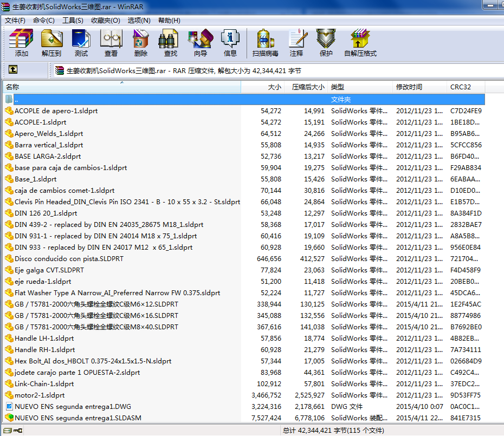504x436 pixels.
Task: Select DIN 931-1 M18 x 75_1.sldprt
Action: click(106, 236)
